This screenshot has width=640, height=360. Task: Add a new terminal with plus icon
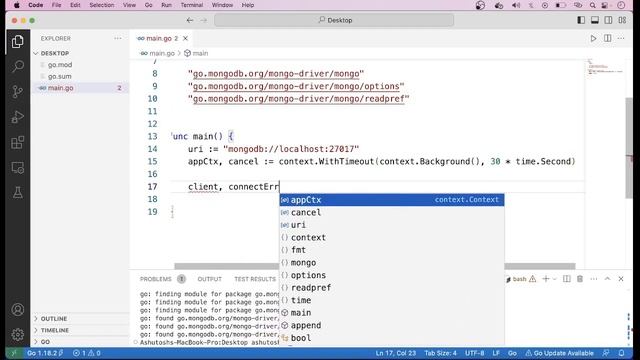tap(545, 279)
